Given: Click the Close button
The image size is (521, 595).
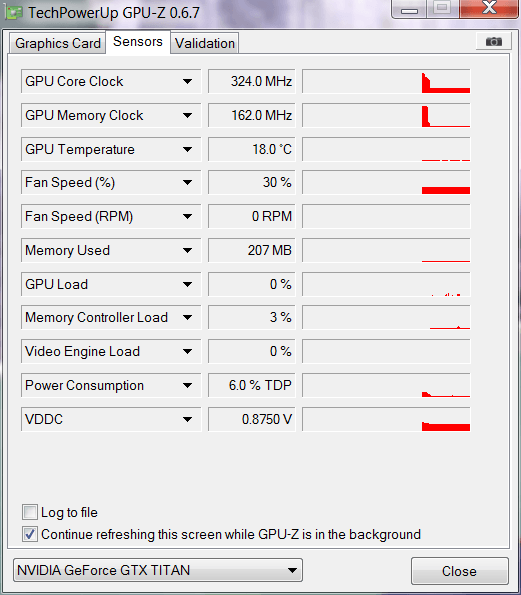Looking at the screenshot, I should pyautogui.click(x=460, y=571).
